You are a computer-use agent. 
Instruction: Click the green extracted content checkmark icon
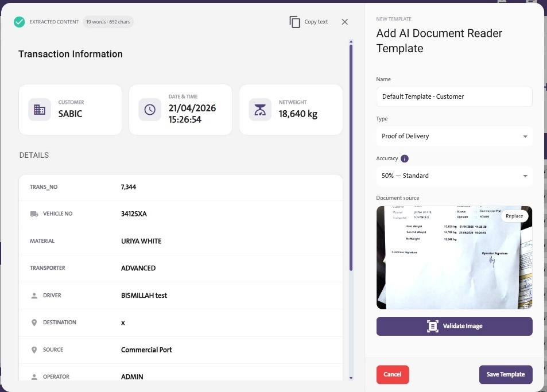19,22
